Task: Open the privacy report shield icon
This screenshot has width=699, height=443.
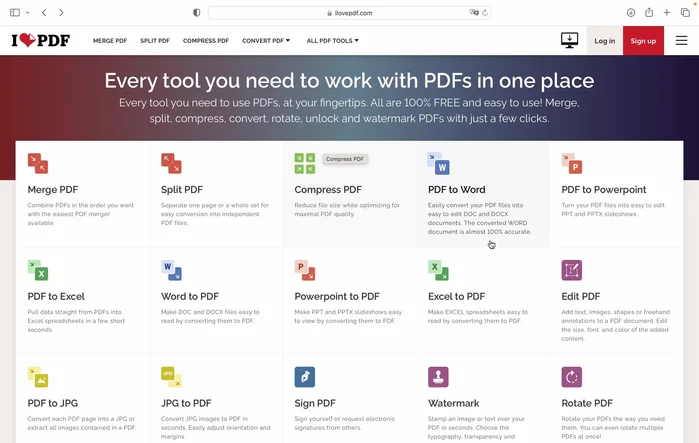Action: (197, 12)
